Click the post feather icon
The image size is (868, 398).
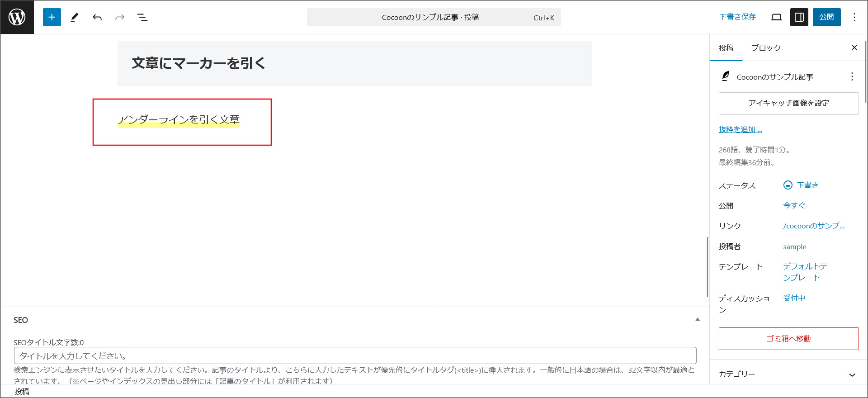pyautogui.click(x=725, y=76)
